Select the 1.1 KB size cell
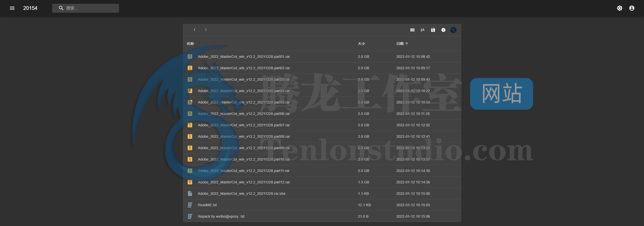644x226 pixels. [363, 194]
